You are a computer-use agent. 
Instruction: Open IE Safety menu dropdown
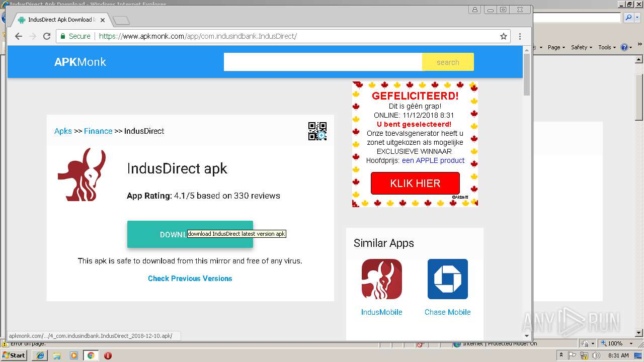[582, 47]
